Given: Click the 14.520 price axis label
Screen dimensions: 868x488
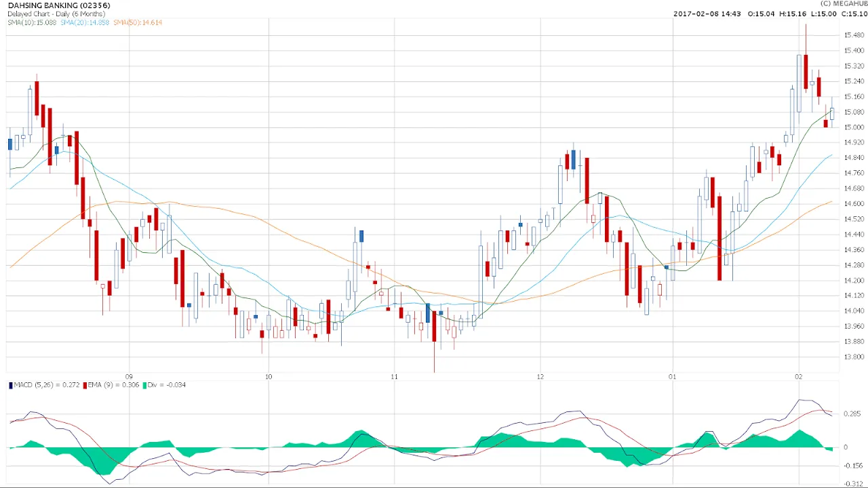Looking at the screenshot, I should (854, 220).
